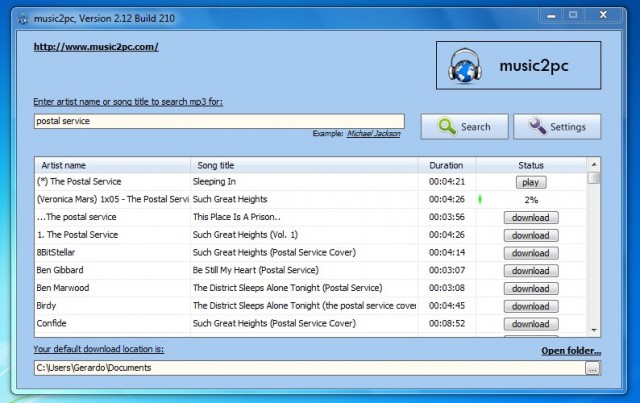Click the results list scrollbar thumb
The image size is (640, 403).
(594, 178)
